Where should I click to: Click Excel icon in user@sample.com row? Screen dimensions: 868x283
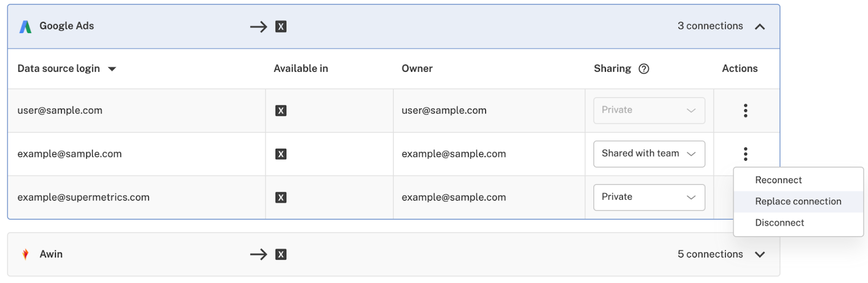coord(280,111)
